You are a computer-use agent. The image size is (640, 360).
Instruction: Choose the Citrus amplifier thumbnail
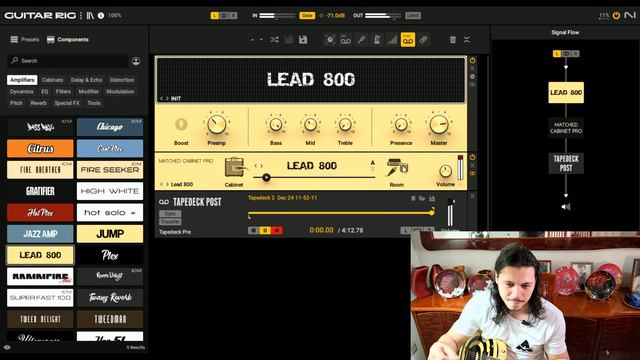click(x=40, y=148)
